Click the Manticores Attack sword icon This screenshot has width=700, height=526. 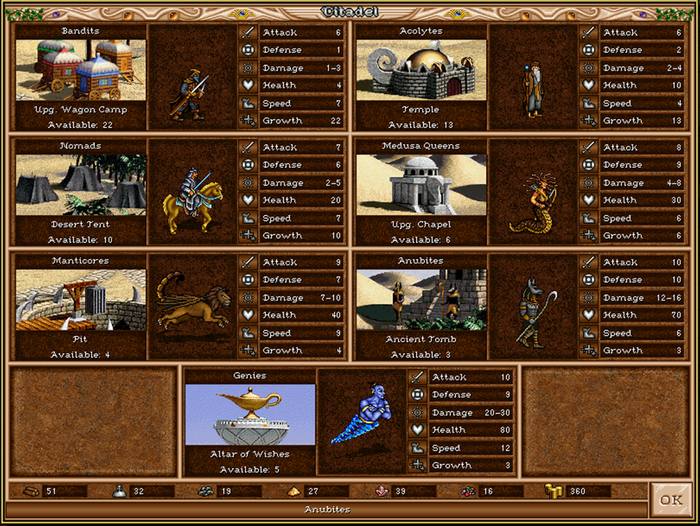(248, 262)
